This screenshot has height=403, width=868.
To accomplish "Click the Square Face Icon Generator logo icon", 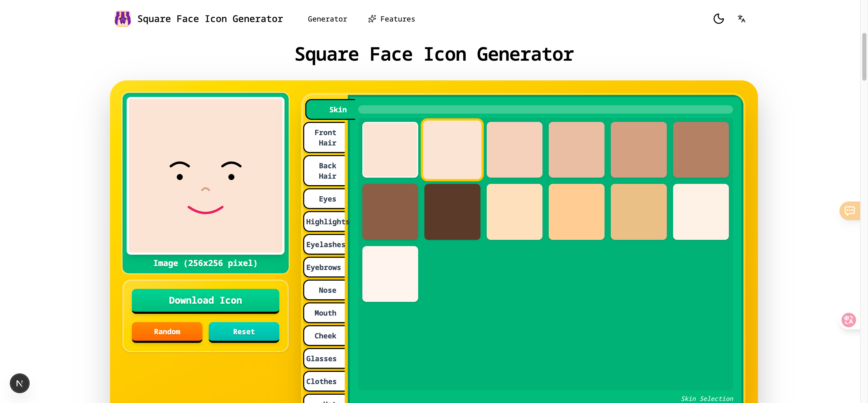I will click(x=122, y=19).
